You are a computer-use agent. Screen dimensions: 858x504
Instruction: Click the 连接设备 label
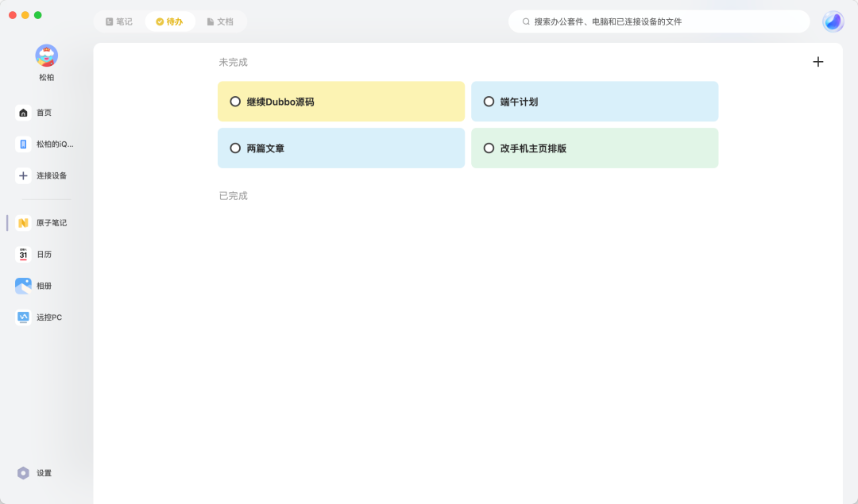click(x=52, y=175)
